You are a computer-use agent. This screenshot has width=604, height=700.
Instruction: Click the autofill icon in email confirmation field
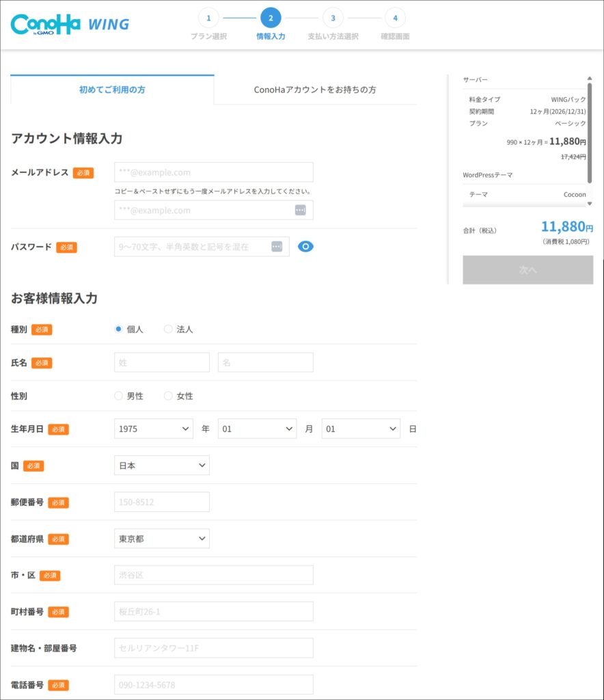click(301, 211)
